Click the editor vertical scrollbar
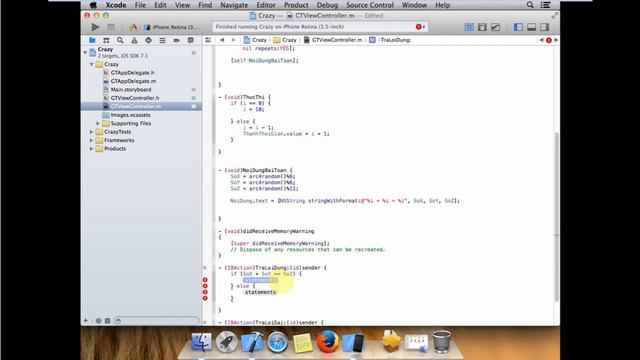This screenshot has height=360, width=640. point(556,216)
